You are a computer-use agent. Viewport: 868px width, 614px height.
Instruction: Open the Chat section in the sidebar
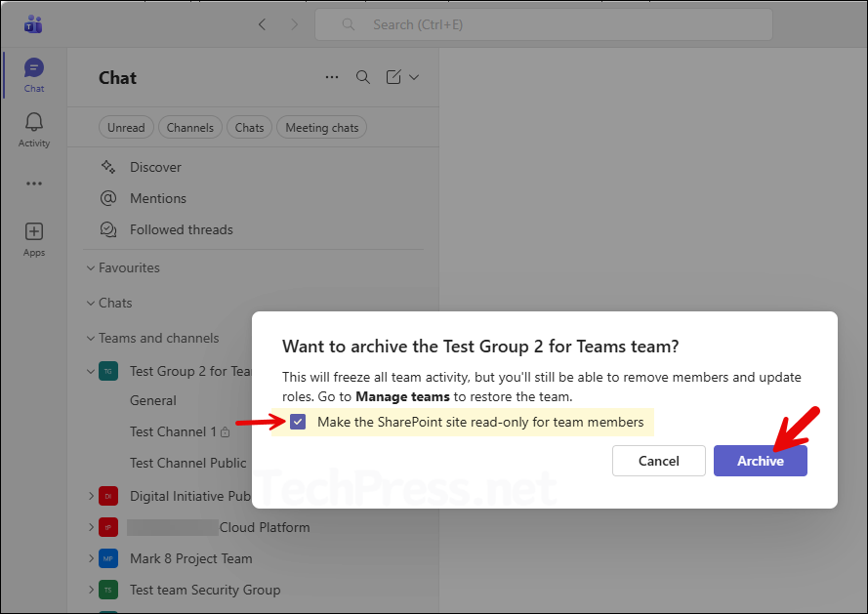tap(32, 68)
